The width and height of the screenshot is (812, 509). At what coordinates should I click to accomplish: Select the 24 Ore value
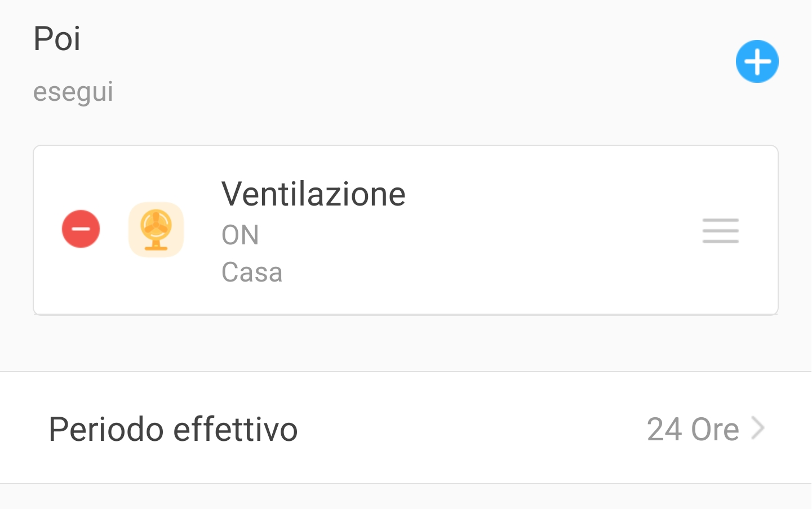coord(693,429)
